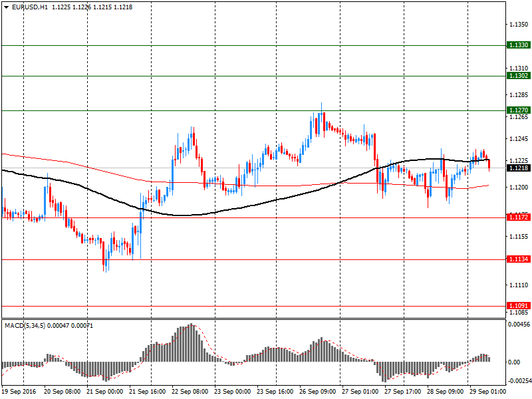Click the MACD scale value -0.00254
This screenshot has height=399, width=532.
[519, 381]
